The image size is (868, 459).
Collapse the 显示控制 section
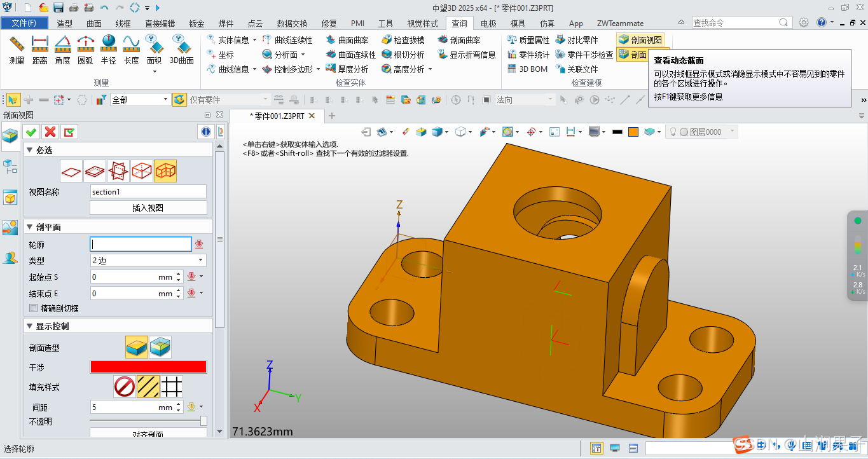(29, 326)
